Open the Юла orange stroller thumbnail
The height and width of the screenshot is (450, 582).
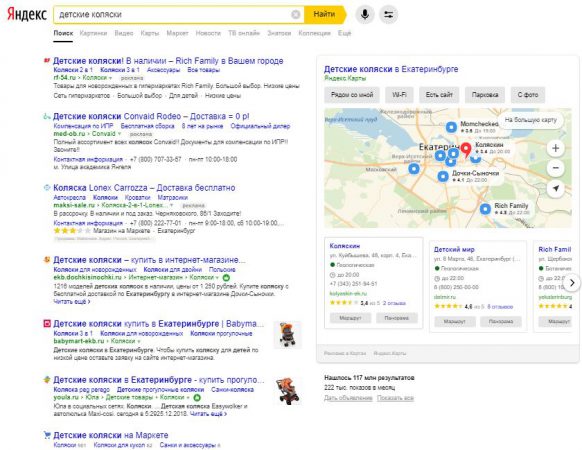pos(289,391)
